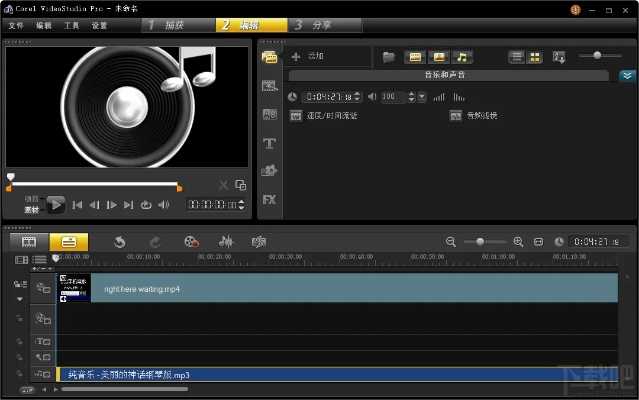Open the Title library in sidebar
Screen dimensions: 639x400
269,143
